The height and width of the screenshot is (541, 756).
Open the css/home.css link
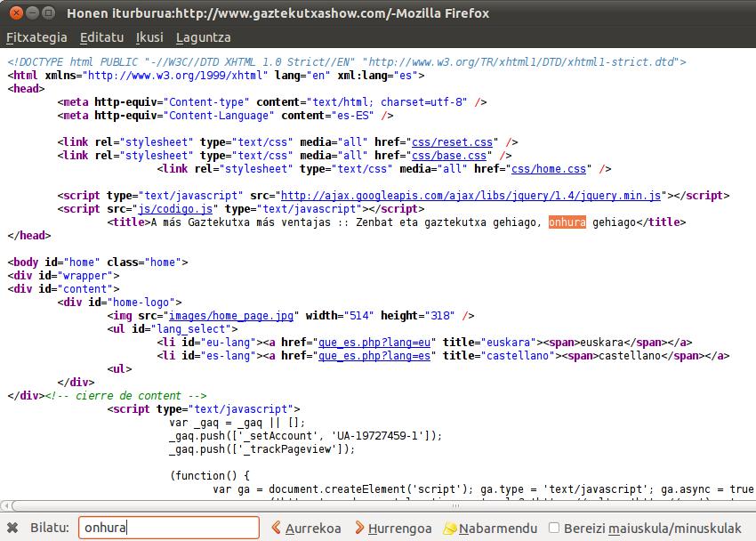(549, 169)
